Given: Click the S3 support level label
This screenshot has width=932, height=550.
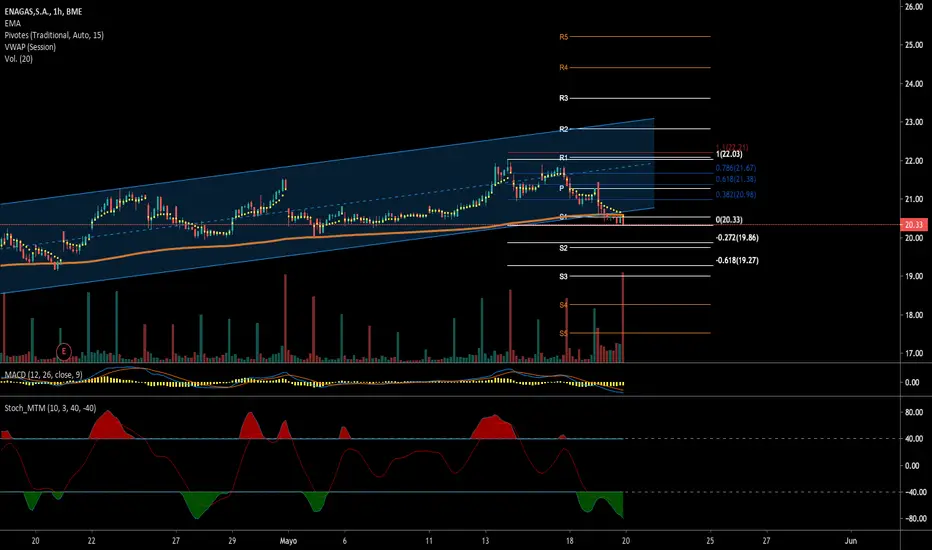Looking at the screenshot, I should point(563,276).
